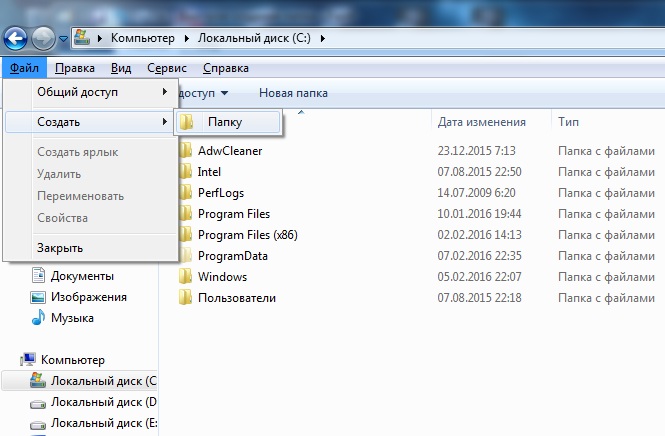Click the Документы library icon
665x436 pixels.
[x=39, y=276]
